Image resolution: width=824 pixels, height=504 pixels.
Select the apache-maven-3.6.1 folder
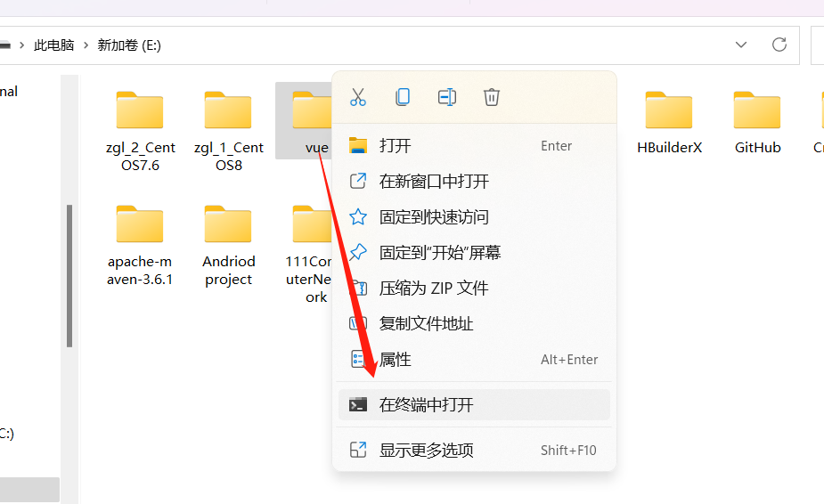140,244
